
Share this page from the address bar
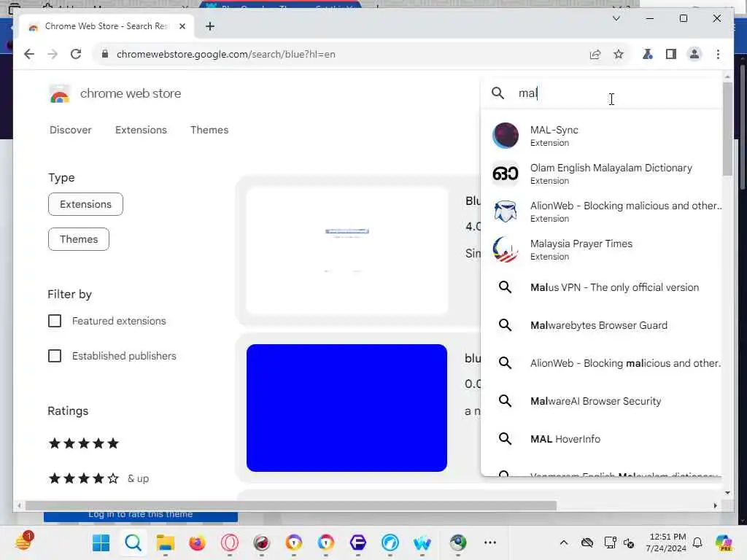595,54
